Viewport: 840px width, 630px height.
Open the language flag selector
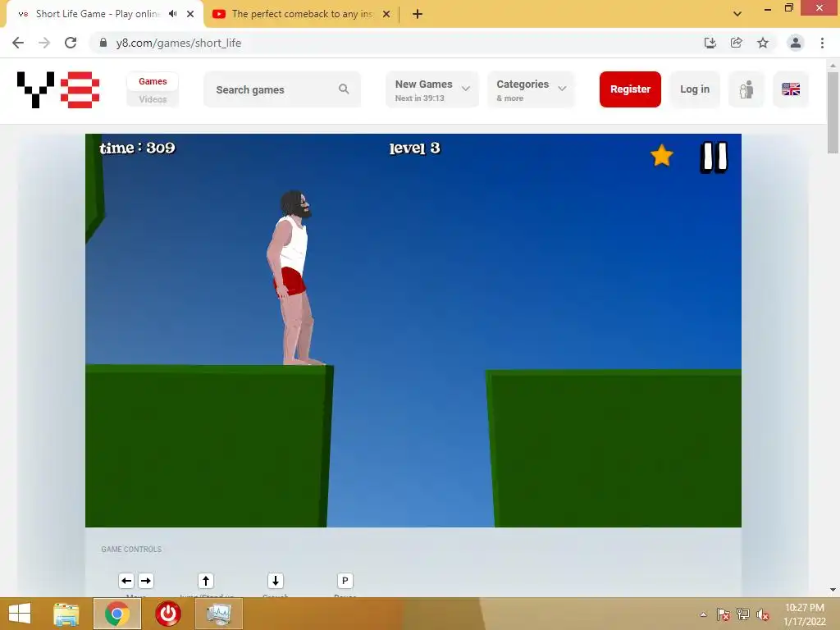pos(791,89)
